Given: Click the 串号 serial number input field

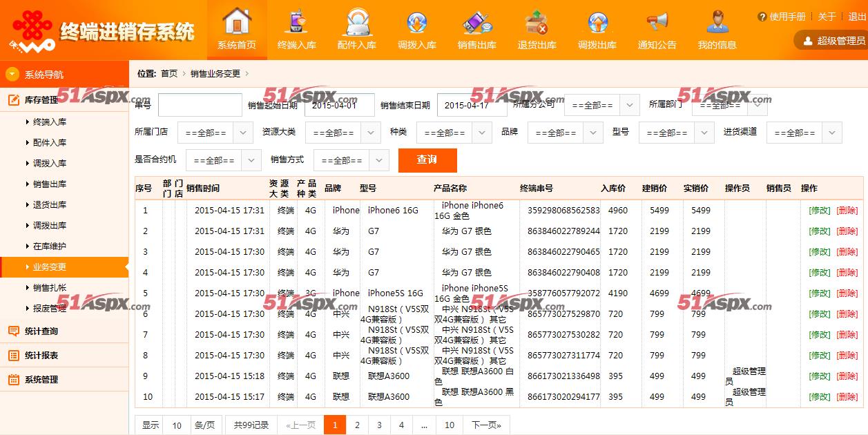Looking at the screenshot, I should point(200,105).
